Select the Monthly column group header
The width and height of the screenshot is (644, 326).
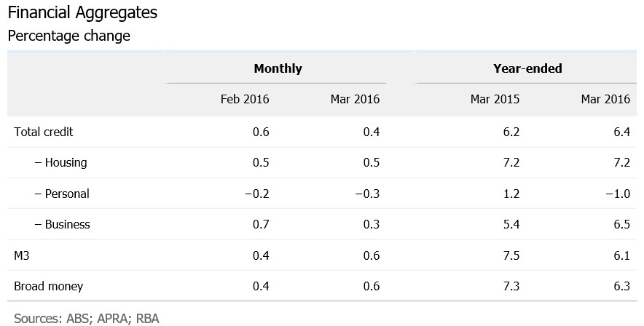[278, 68]
